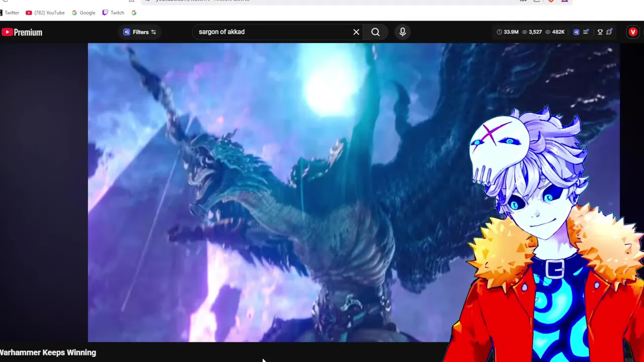Click the 482K views stat
The image size is (644, 362).
[555, 32]
